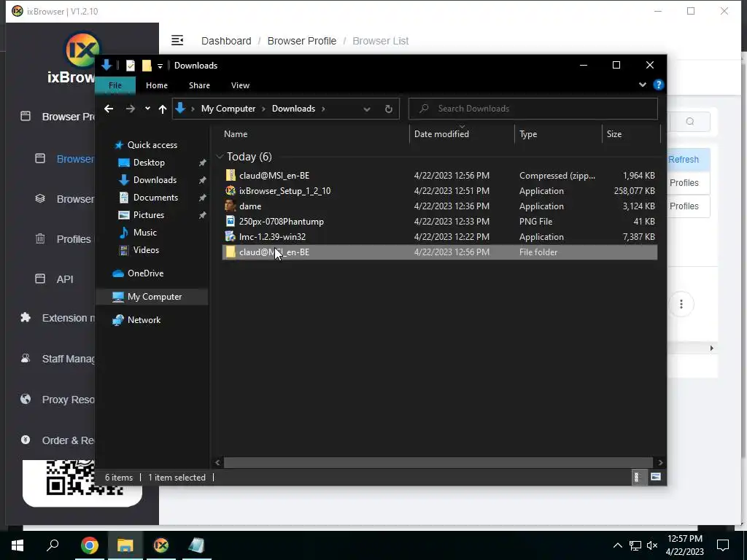
Task: Select the claud@MSI_en-BE zip file icon
Action: pyautogui.click(x=231, y=176)
